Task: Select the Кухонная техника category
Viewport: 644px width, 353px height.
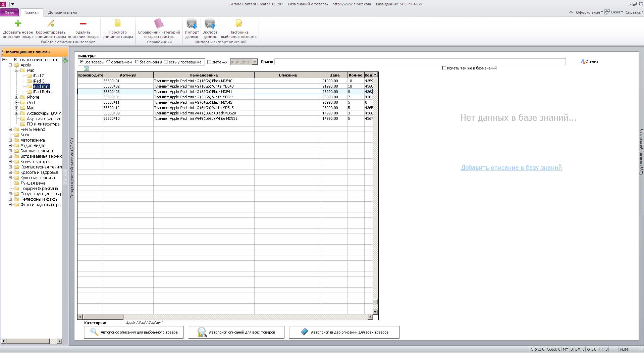Action: [38, 178]
